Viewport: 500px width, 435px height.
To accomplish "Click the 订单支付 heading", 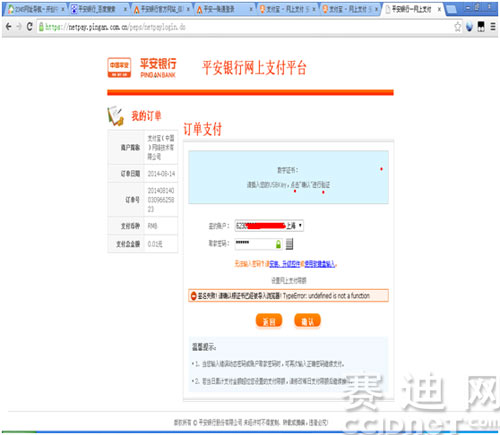I will [203, 129].
